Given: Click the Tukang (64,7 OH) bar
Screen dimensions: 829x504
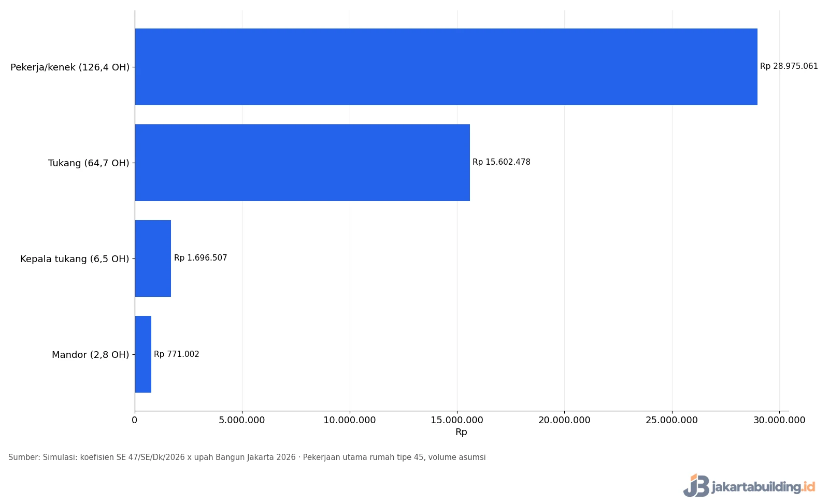Looking at the screenshot, I should [x=303, y=163].
